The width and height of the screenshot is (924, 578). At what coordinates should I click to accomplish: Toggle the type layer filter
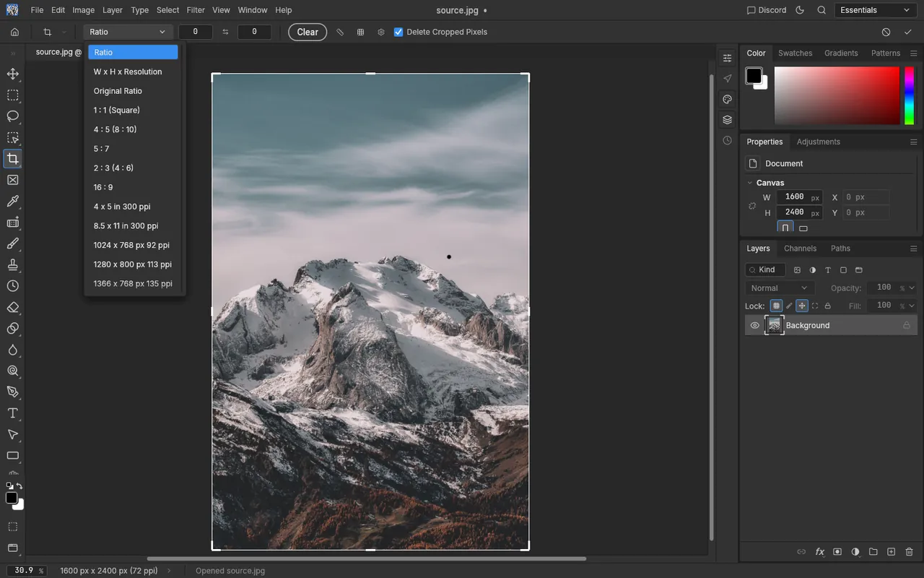[828, 270]
